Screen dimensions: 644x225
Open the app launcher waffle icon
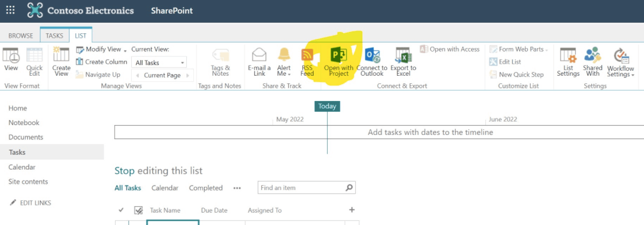[x=10, y=11]
